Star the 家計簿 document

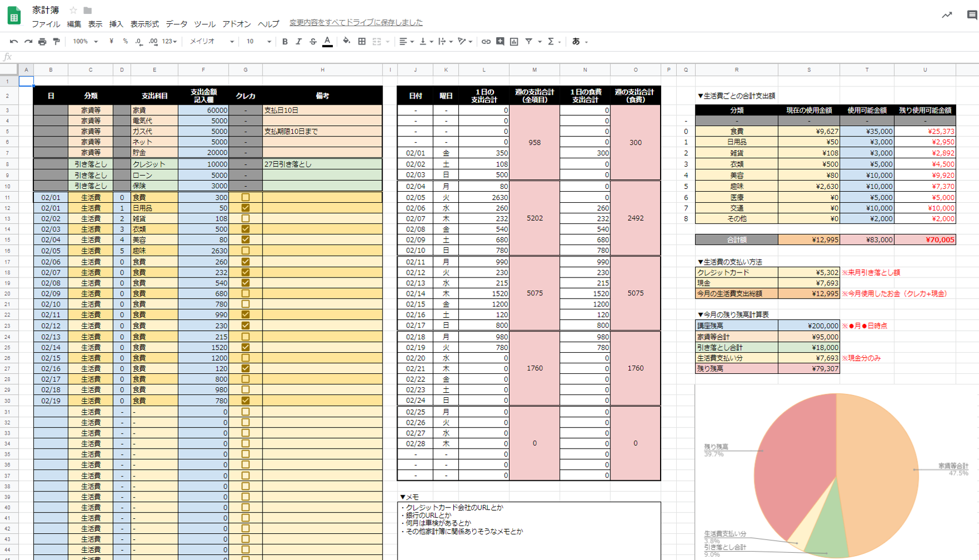(73, 10)
